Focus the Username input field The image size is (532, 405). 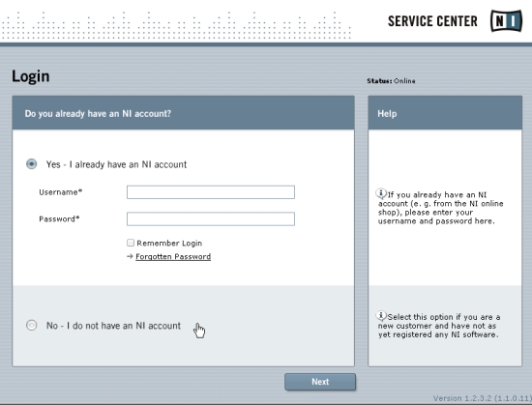[211, 192]
